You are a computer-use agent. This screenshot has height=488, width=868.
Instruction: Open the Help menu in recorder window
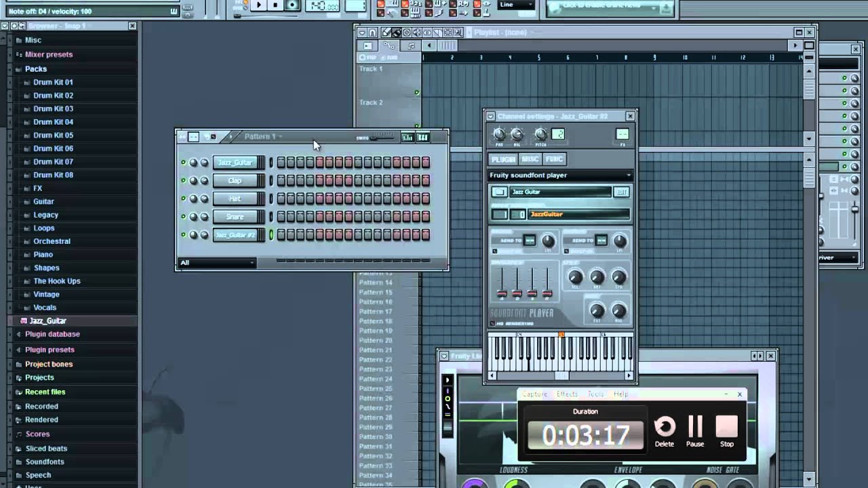pyautogui.click(x=620, y=394)
